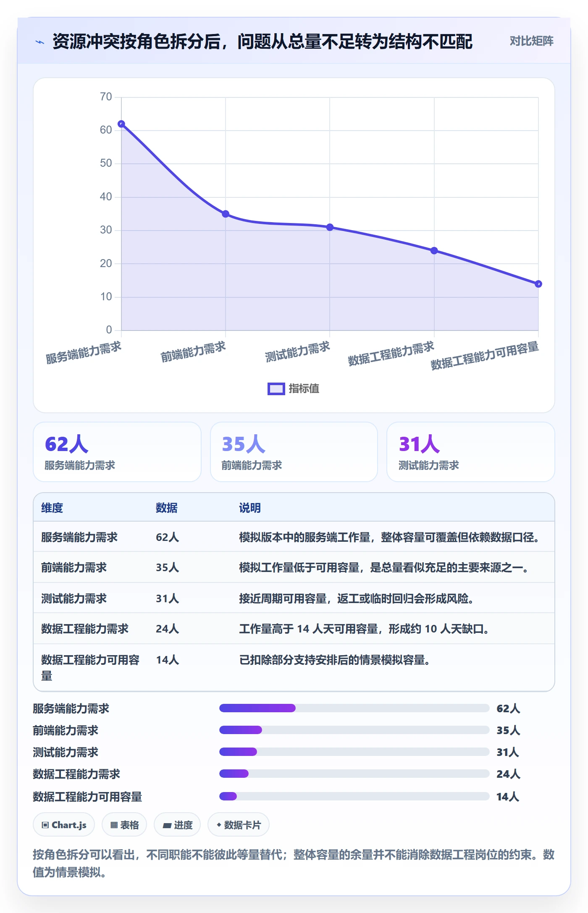Select the 35人 table cell
588x913 pixels.
pyautogui.click(x=168, y=567)
